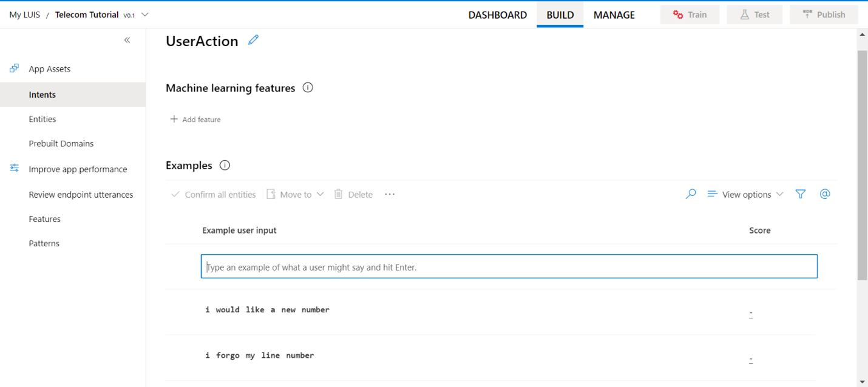Viewport: 868px width, 387px height.
Task: Click the pencil icon to rename UserAction
Action: [x=253, y=40]
